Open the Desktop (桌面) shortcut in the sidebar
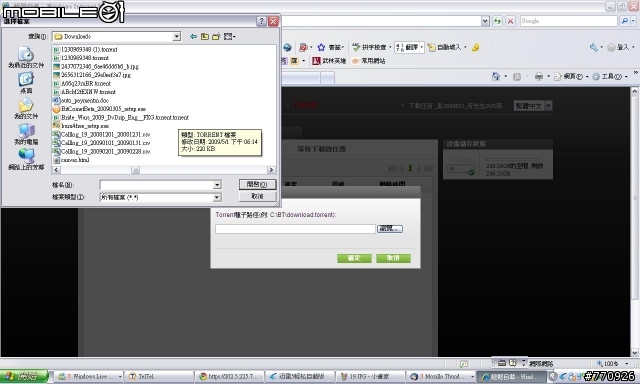The width and height of the screenshot is (640, 384). coord(26,83)
